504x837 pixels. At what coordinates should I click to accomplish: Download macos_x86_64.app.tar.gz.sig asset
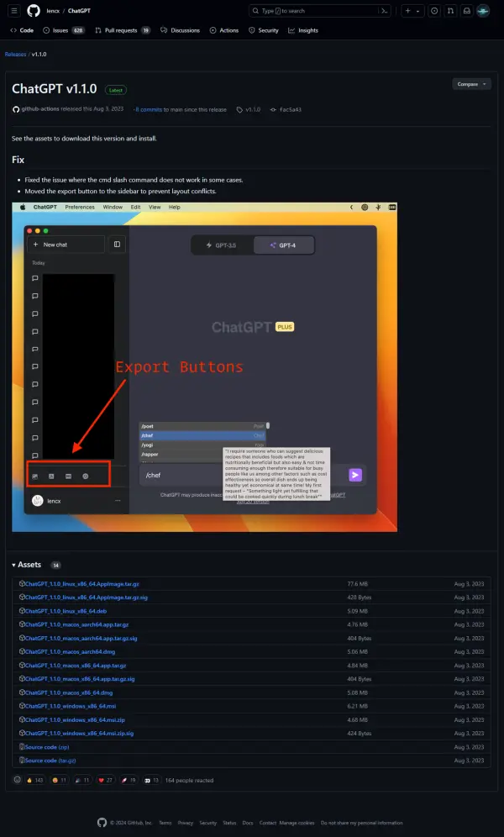[80, 679]
